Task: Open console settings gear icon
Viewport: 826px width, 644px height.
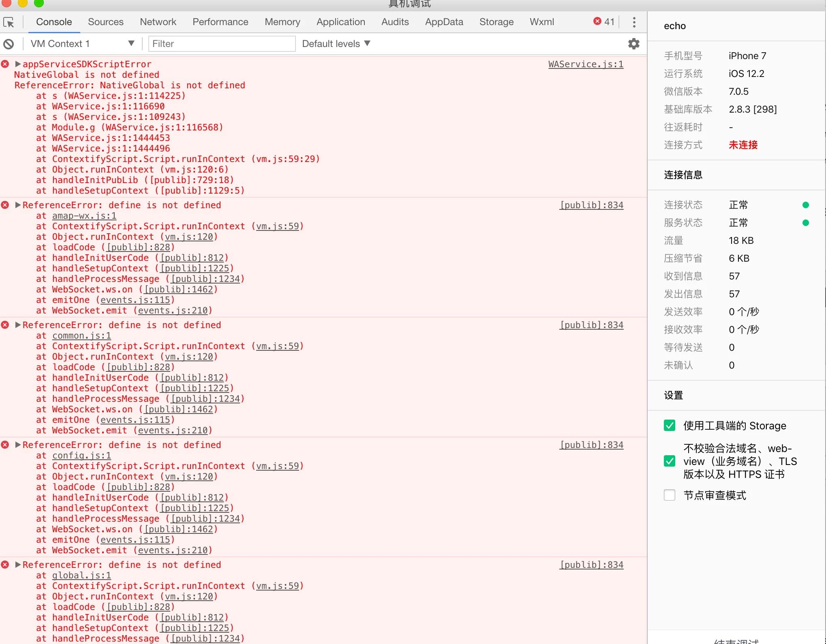Action: 633,44
